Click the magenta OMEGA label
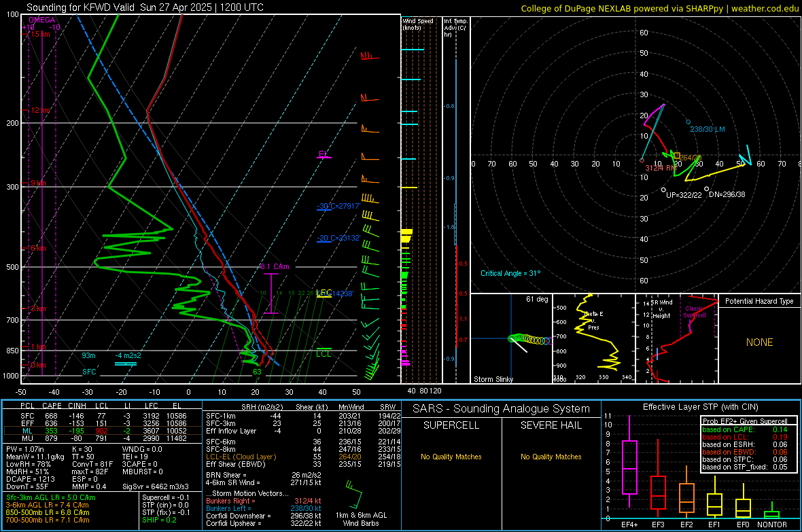802x532 pixels. (x=42, y=20)
